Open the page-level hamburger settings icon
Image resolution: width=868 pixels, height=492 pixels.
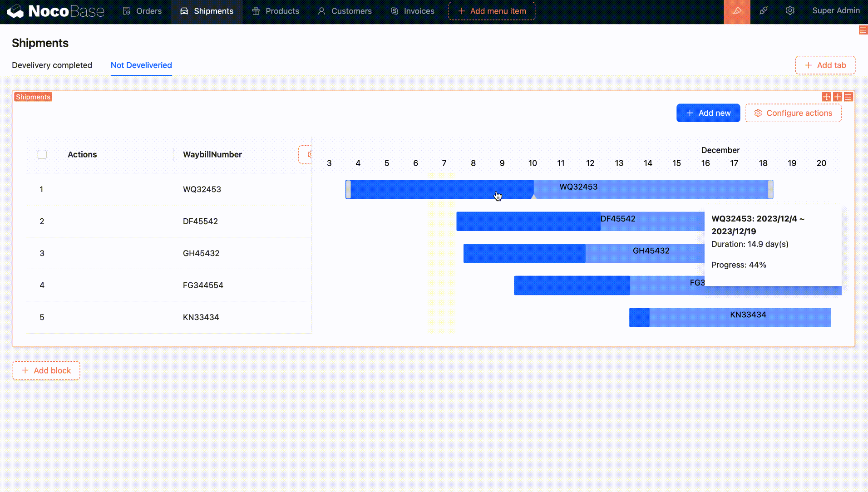tap(863, 30)
